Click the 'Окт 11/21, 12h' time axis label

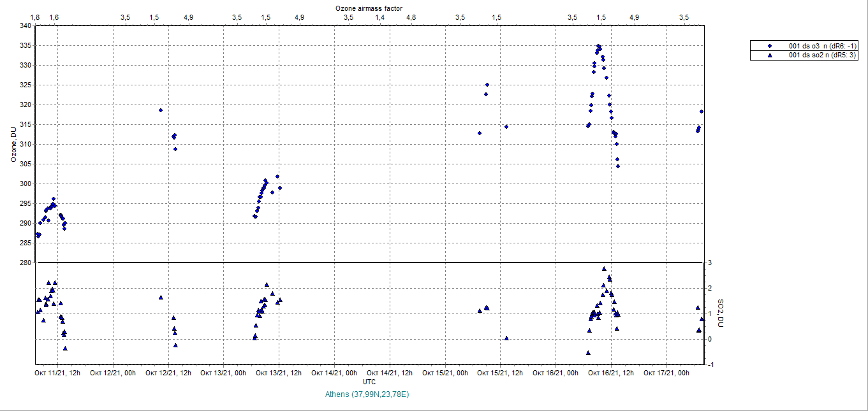[x=57, y=373]
